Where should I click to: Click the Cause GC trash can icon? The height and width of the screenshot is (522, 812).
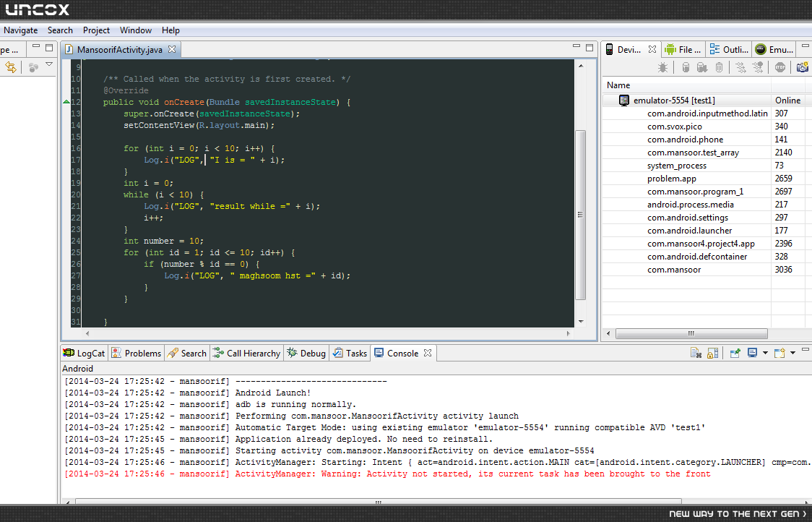(720, 67)
